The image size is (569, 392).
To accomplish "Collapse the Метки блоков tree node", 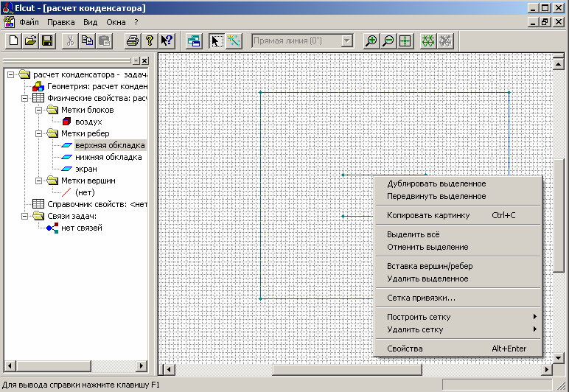I will [x=39, y=110].
